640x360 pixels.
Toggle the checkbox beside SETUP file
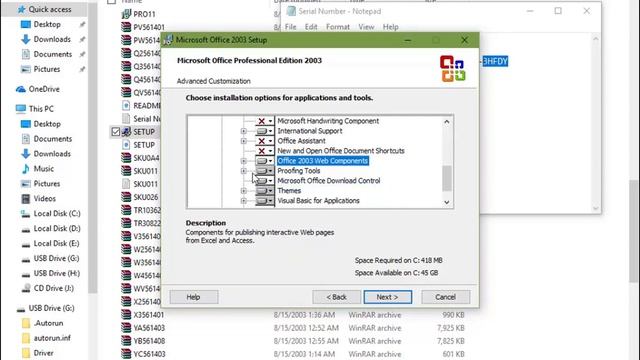click(116, 132)
